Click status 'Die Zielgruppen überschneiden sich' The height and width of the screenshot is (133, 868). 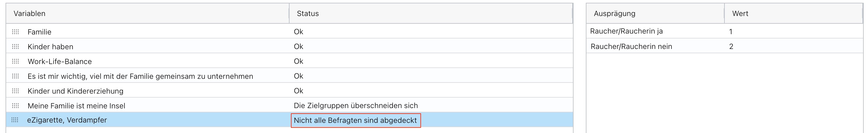356,106
